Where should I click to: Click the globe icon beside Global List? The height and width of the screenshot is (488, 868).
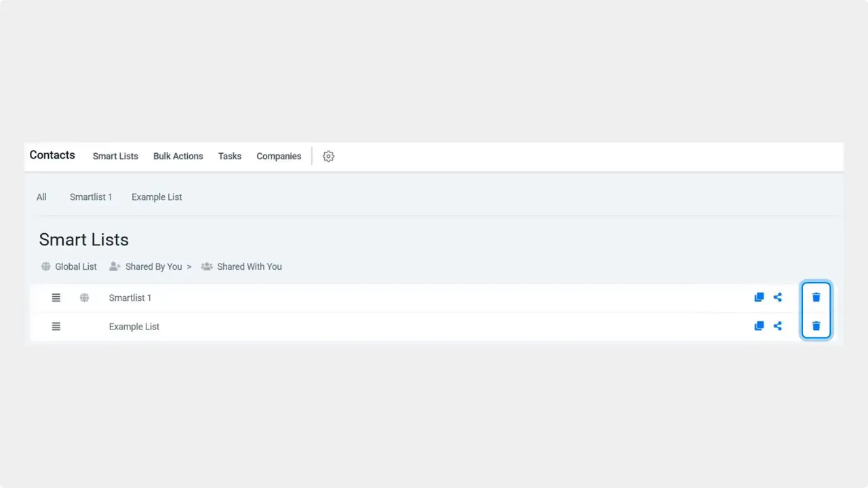pyautogui.click(x=46, y=266)
